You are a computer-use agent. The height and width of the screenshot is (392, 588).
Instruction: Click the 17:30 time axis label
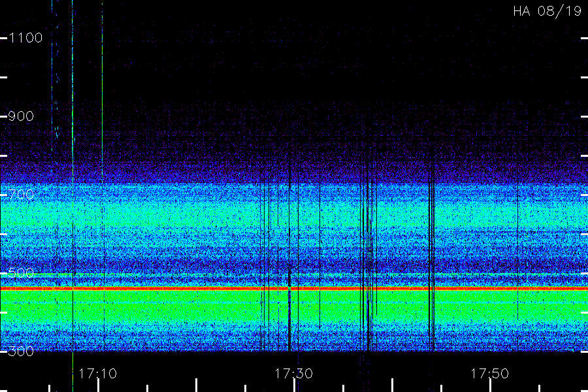pos(293,374)
